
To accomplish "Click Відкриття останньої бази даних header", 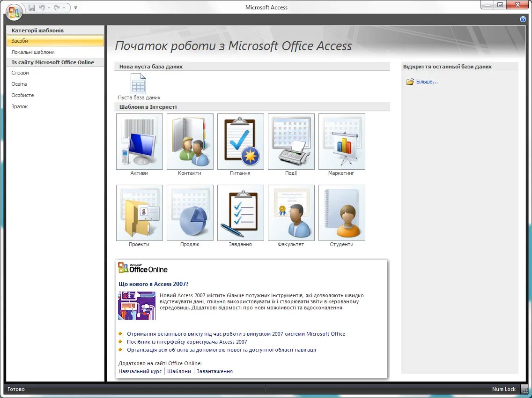I will click(460, 67).
